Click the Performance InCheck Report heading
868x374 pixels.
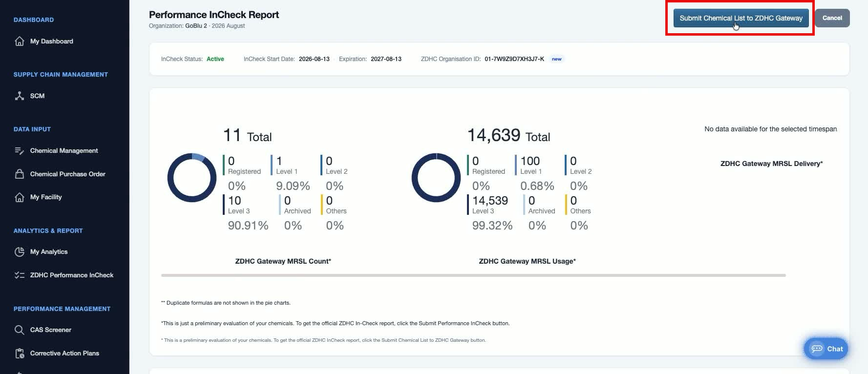tap(214, 15)
